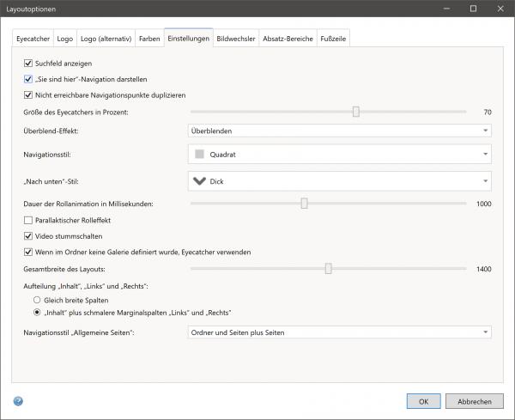
Task: Disable Video stummschalten option
Action: point(28,236)
